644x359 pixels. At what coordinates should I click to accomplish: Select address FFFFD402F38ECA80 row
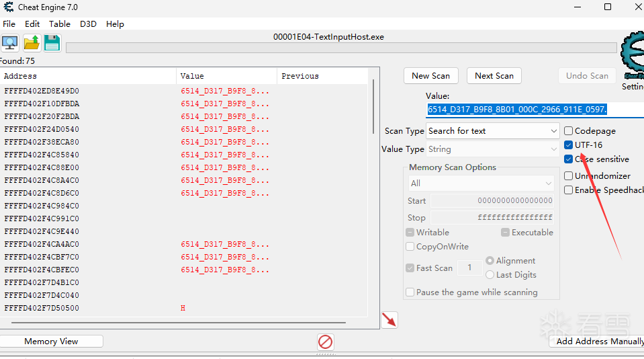[183, 142]
